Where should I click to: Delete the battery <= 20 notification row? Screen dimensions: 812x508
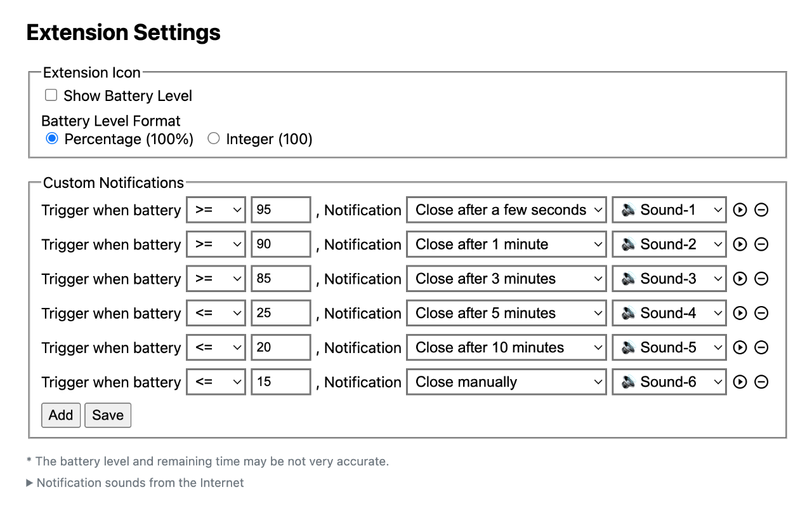pyautogui.click(x=761, y=347)
